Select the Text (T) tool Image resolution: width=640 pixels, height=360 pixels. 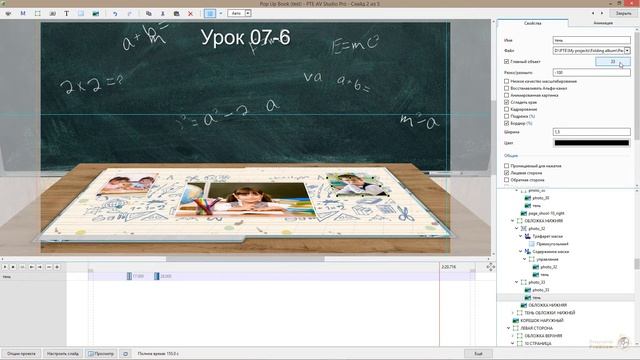click(67, 13)
